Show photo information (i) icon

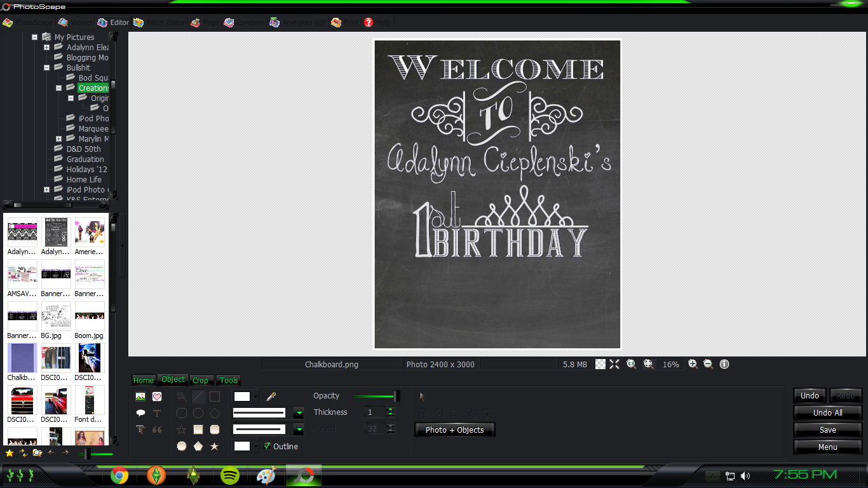[724, 364]
